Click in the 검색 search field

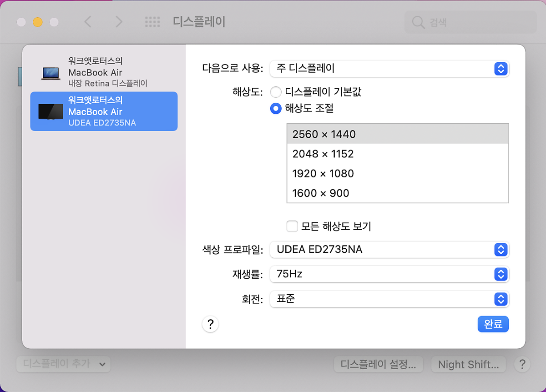471,22
